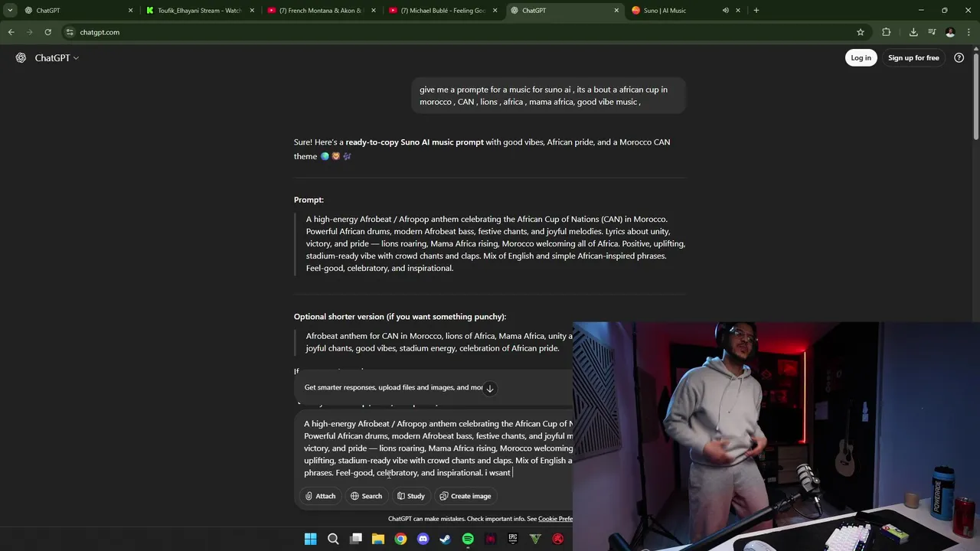Screen dimensions: 980x551
Task: Open Discord from taskbar
Action: tap(423, 539)
